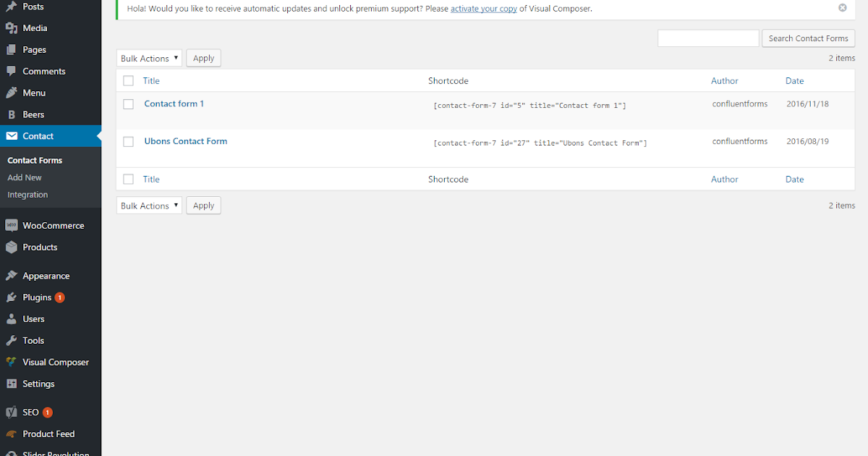Image resolution: width=868 pixels, height=456 pixels.
Task: Click the activate your copy link
Action: (483, 9)
